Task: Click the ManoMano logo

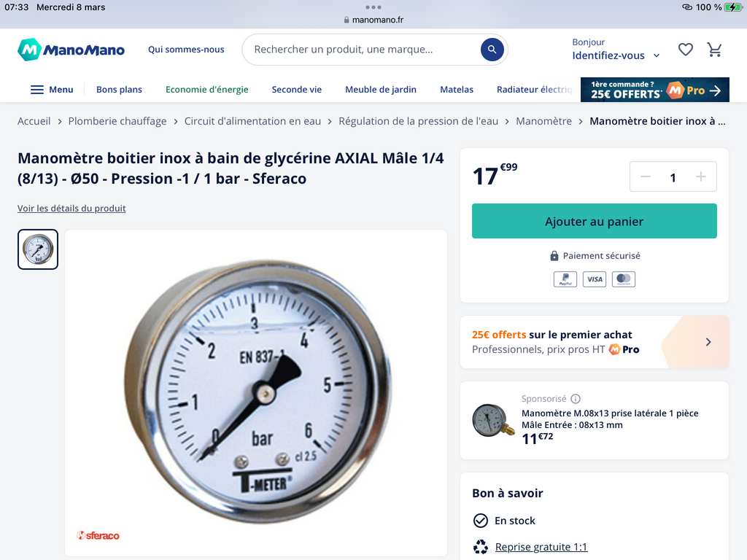Action: pyautogui.click(x=71, y=50)
